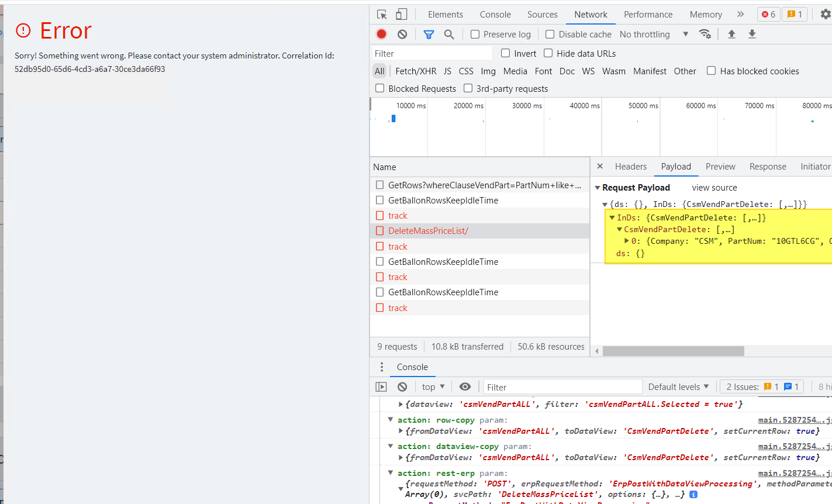Image resolution: width=832 pixels, height=504 pixels.
Task: Open the No throttling dropdown
Action: (x=654, y=34)
